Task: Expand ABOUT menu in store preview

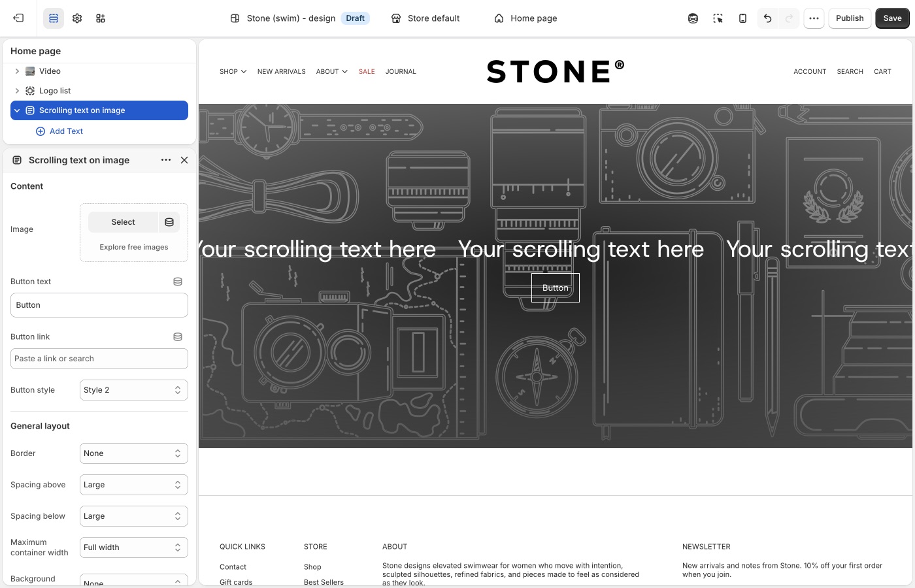Action: 331,72
